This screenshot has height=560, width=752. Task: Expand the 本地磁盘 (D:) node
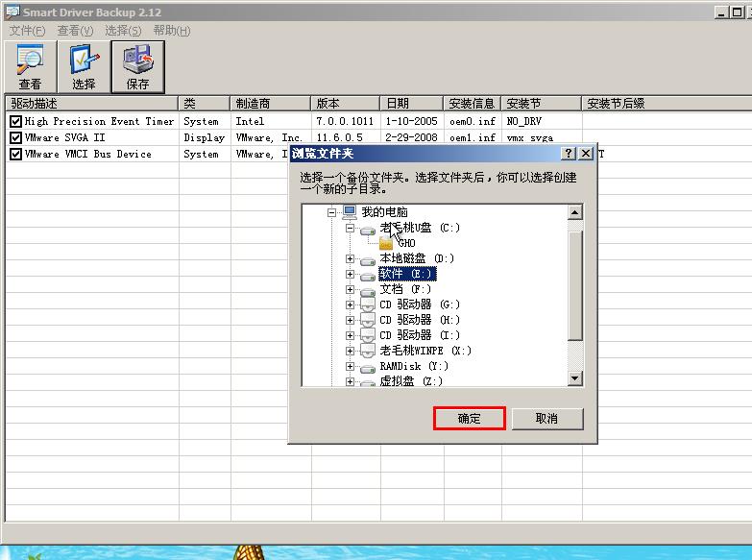coord(351,259)
